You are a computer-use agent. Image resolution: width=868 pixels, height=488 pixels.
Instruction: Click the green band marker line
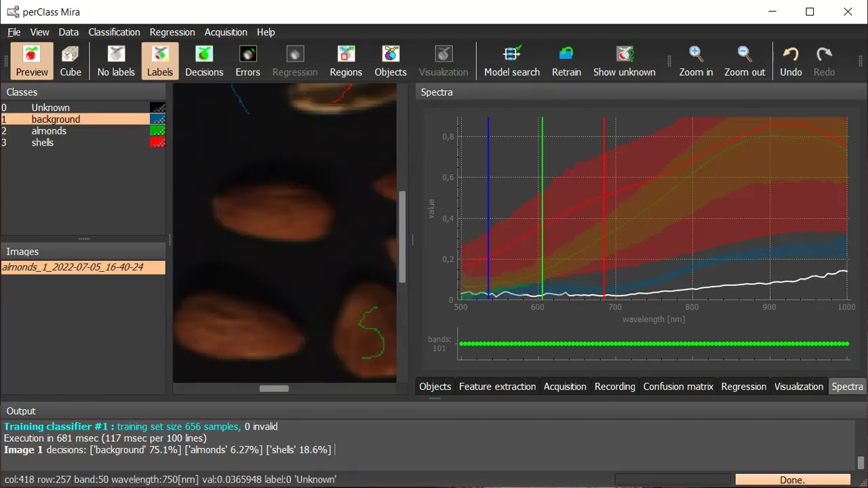pos(542,207)
